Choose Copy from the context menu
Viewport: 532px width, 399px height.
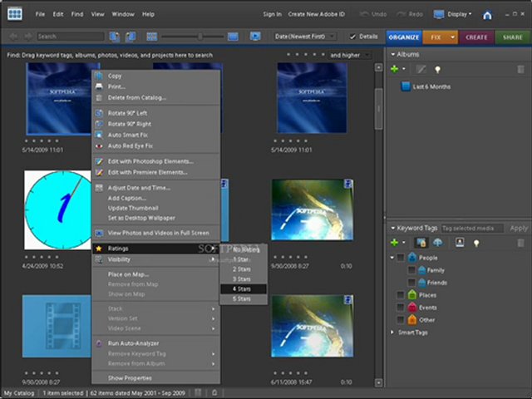155,76
